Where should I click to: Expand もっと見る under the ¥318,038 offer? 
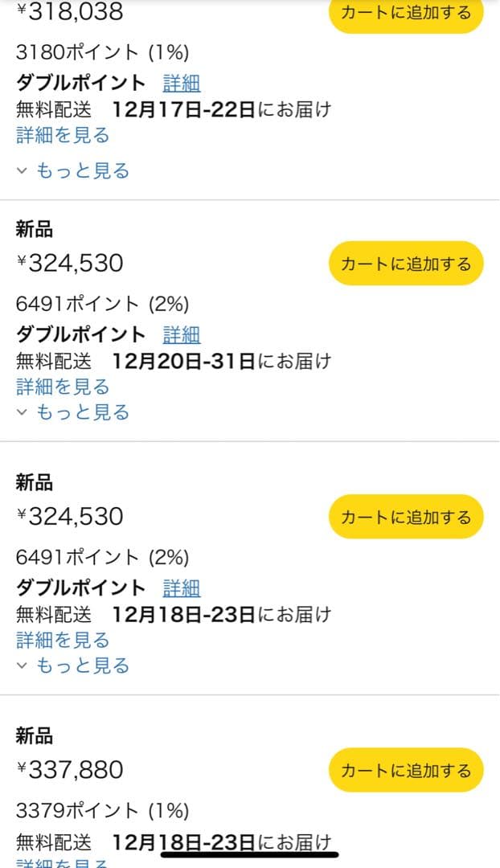81,170
